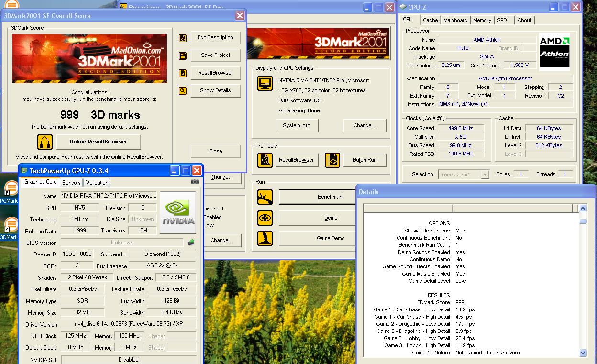
Task: Click the System Info button
Action: pos(297,126)
